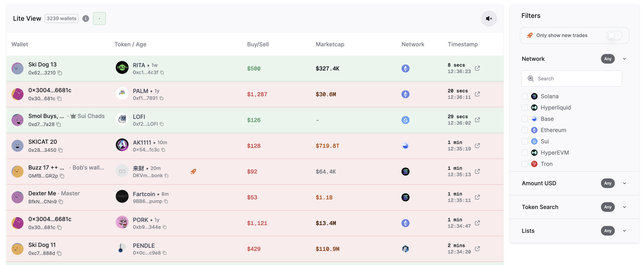Toggle Only show new trades switch

tap(614, 35)
